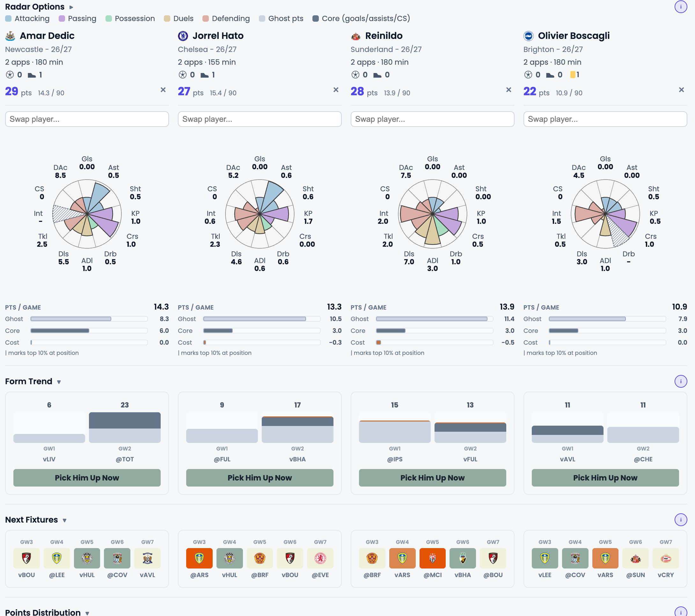This screenshot has width=695, height=616.
Task: Remove Amar Dedic from comparison
Action: click(x=163, y=90)
